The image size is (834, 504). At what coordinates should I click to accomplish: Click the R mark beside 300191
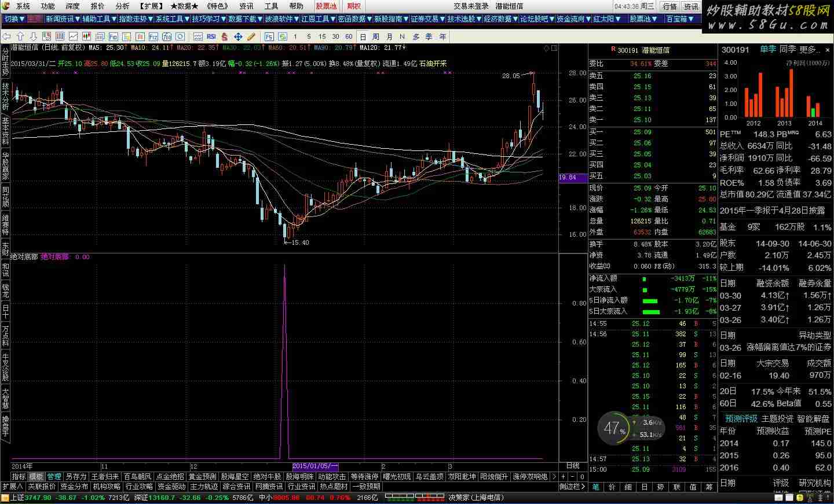coord(613,50)
